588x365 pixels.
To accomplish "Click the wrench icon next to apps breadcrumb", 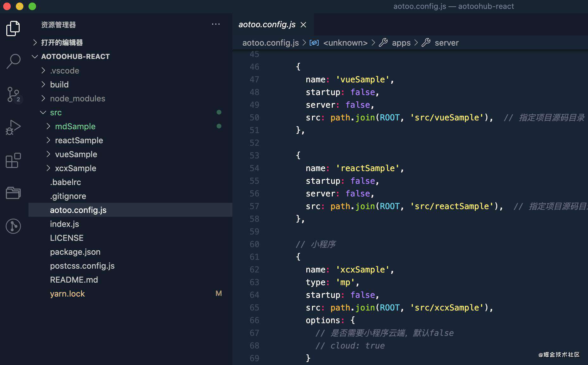I will click(383, 42).
